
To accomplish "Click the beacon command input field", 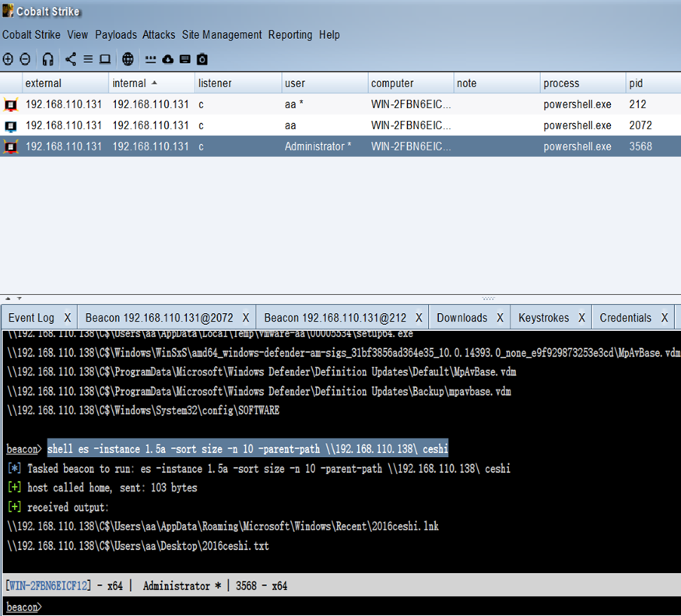I will pos(360,607).
